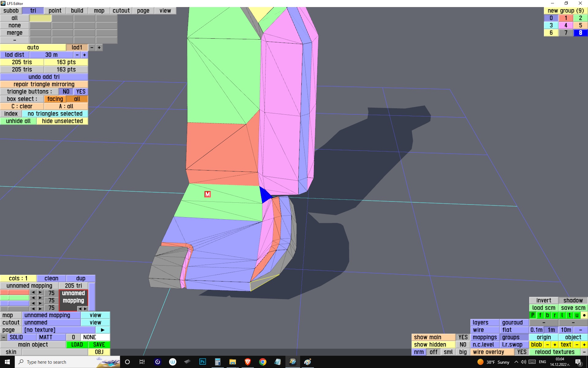Select the top view 't' button
Image resolution: width=588 pixels, height=368 pixels.
tap(569, 315)
